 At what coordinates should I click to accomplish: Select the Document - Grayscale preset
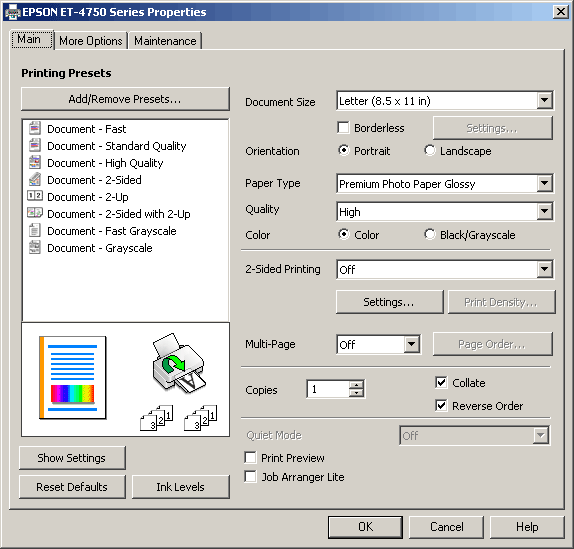pos(100,248)
